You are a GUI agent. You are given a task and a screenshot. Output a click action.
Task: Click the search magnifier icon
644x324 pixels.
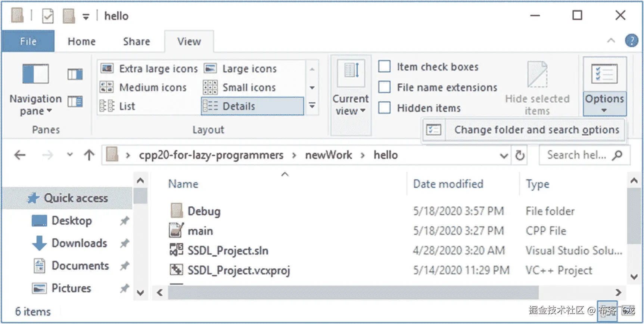click(617, 155)
